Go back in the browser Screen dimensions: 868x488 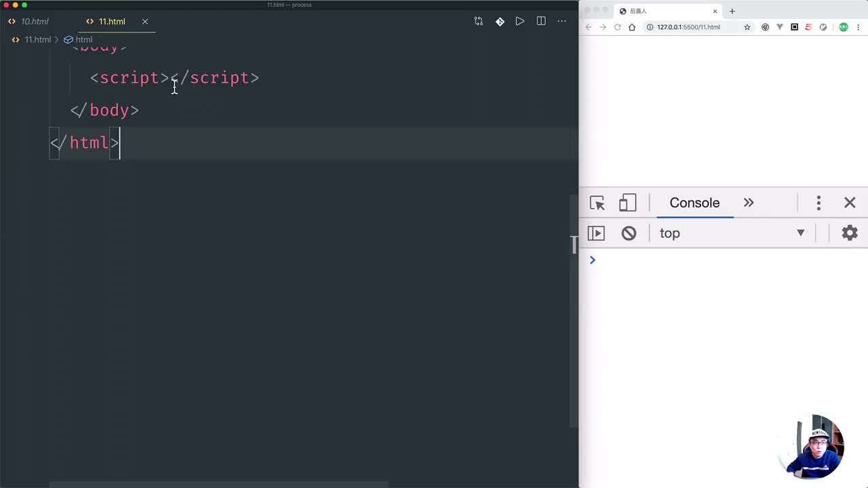pos(589,27)
